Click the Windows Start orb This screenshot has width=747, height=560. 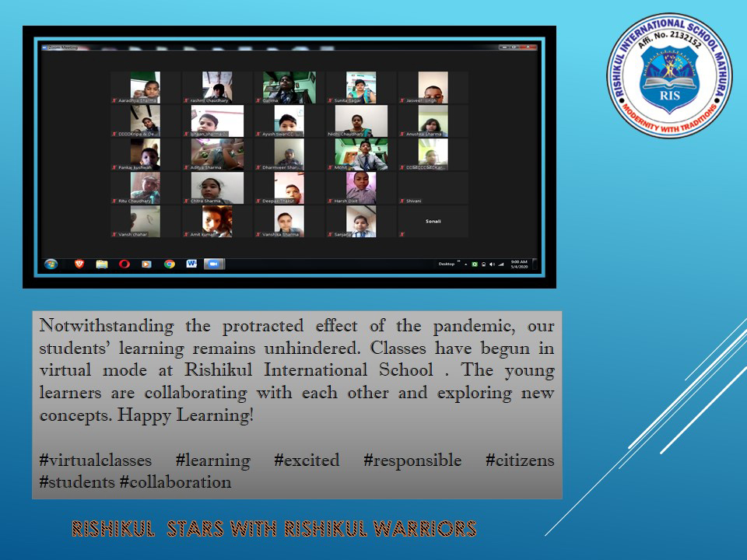click(51, 264)
